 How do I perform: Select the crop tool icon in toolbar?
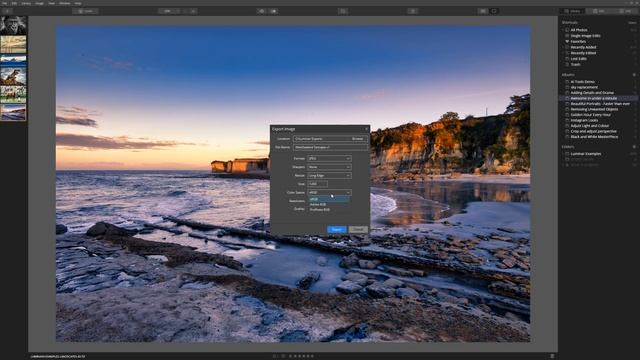[x=343, y=11]
